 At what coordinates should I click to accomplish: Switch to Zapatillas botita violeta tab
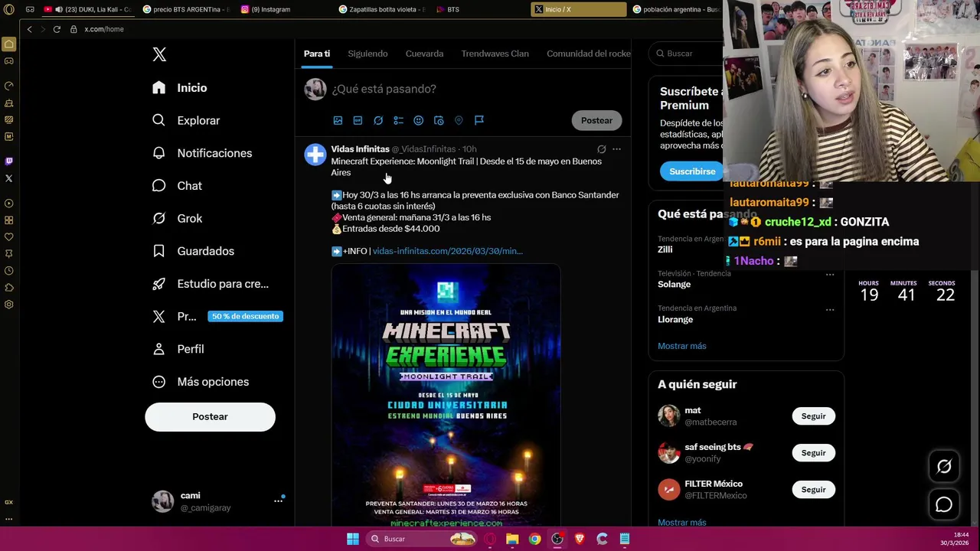click(x=383, y=9)
